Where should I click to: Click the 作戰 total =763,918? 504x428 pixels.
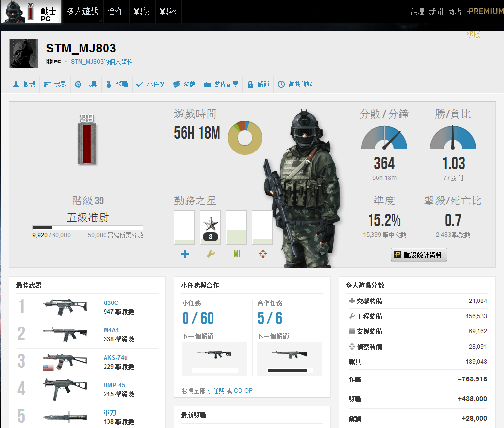click(x=473, y=379)
